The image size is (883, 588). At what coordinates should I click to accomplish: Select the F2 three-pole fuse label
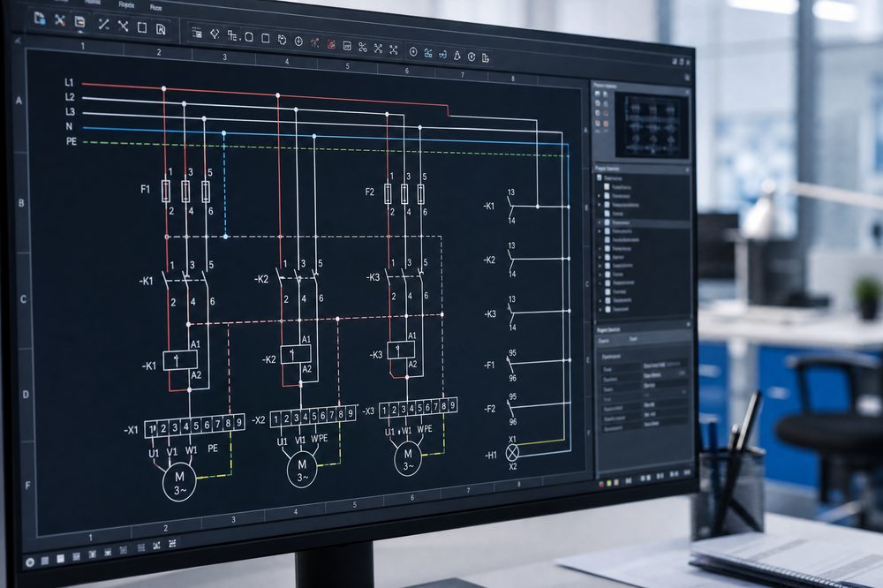click(369, 192)
